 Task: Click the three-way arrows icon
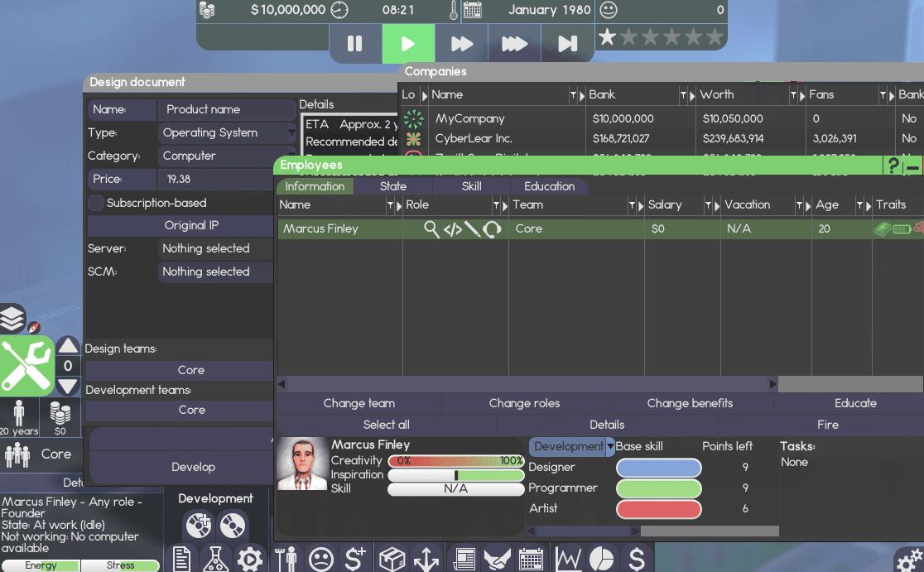click(x=426, y=559)
